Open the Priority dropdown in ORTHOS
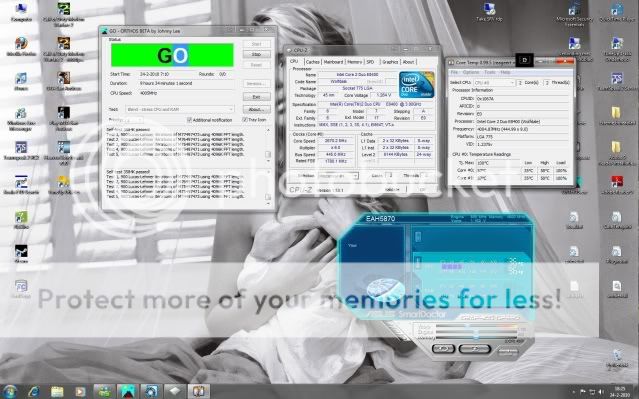639x399 pixels. (x=133, y=120)
